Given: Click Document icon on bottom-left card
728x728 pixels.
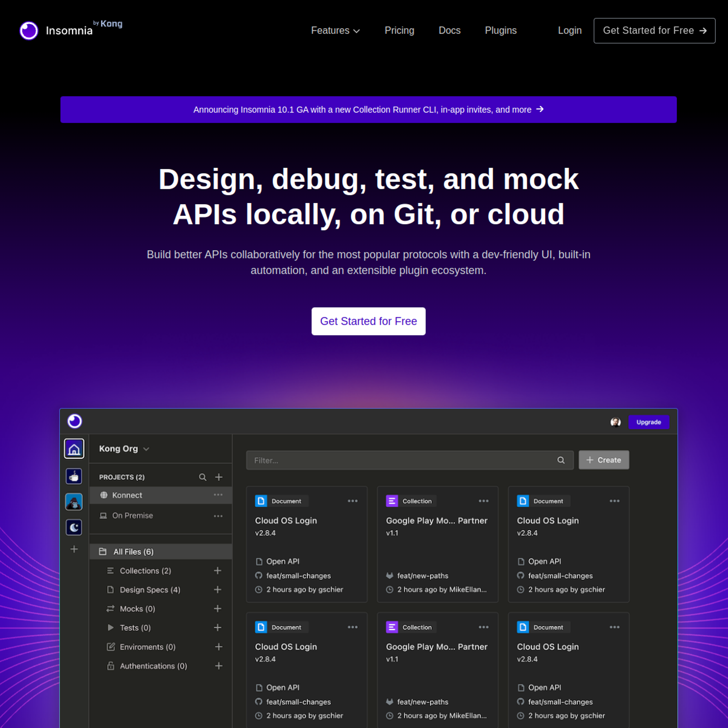Looking at the screenshot, I should (261, 627).
